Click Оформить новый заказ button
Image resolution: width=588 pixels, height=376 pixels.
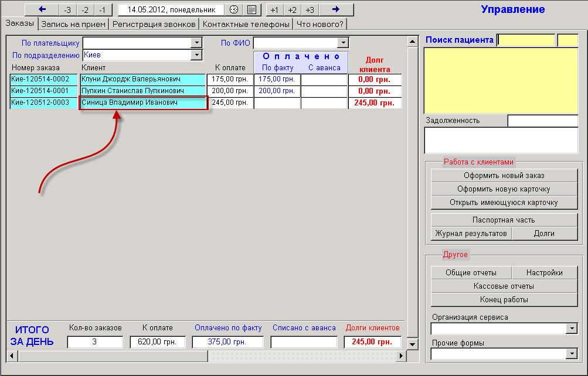pos(504,176)
